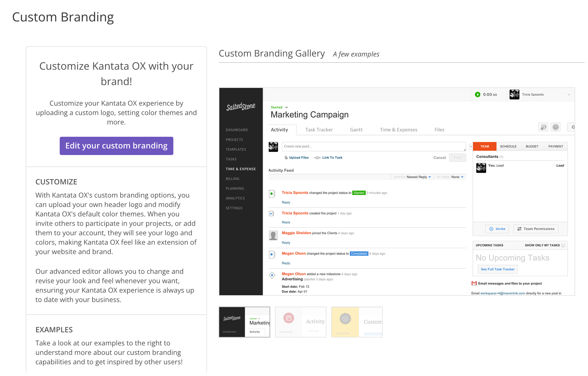
Task: Select the pink Activity gallery thumbnail
Action: click(301, 322)
